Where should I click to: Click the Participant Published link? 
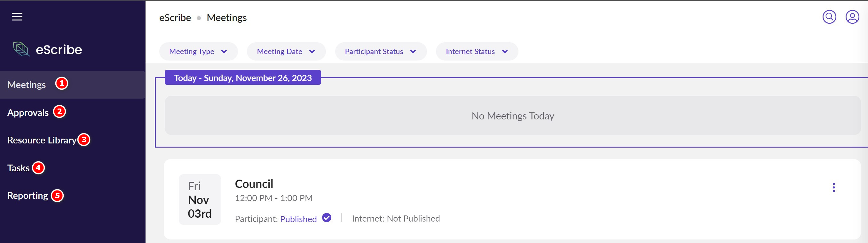coord(298,219)
